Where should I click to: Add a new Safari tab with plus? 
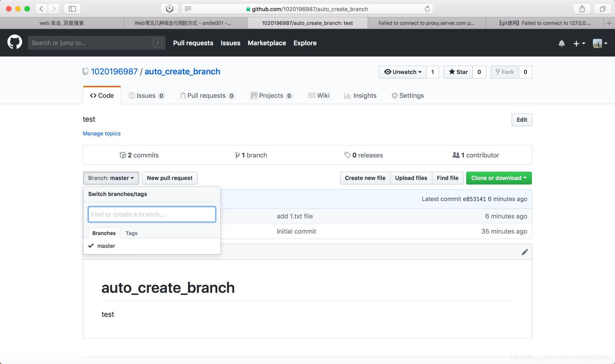point(609,23)
